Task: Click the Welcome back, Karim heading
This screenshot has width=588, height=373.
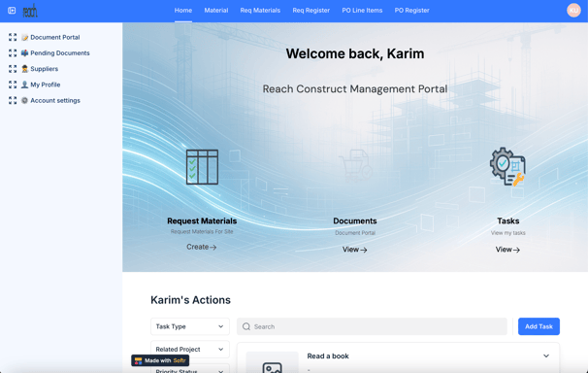Action: [x=355, y=53]
